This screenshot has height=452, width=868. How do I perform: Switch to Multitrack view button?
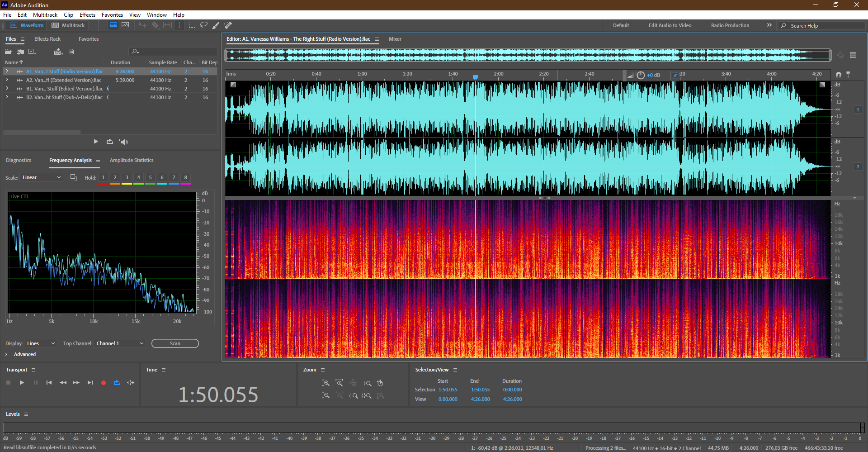pos(68,25)
